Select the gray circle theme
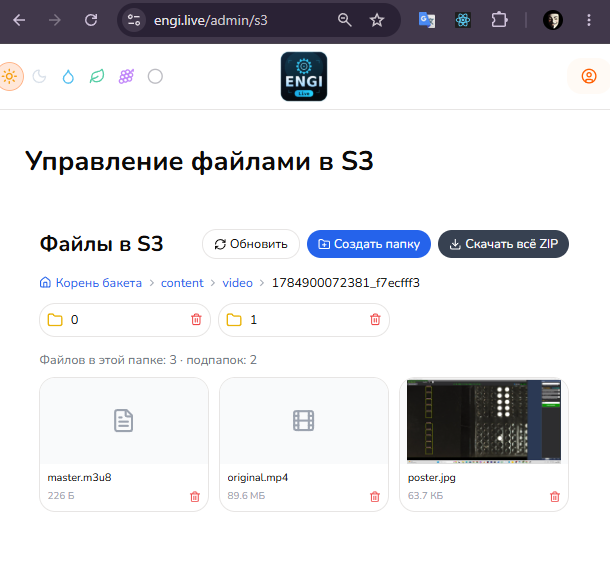Image resolution: width=610 pixels, height=572 pixels. coord(155,76)
